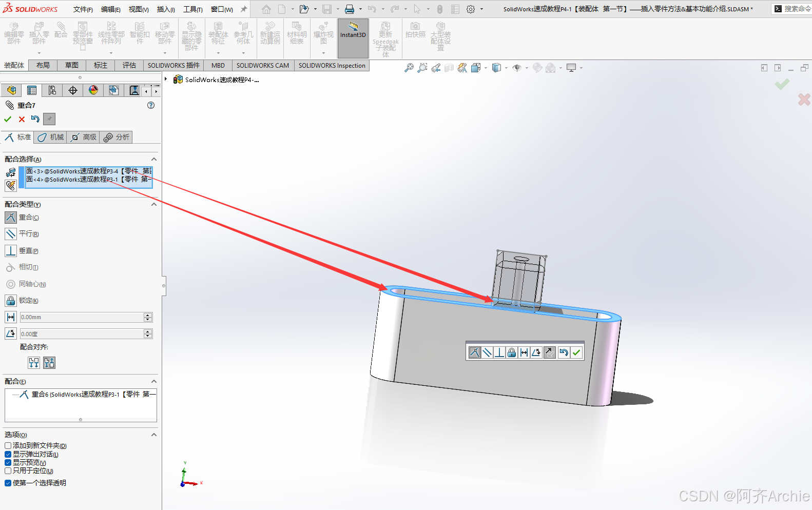Click flip alignment in popup toolbar
This screenshot has width=812, height=510.
549,352
